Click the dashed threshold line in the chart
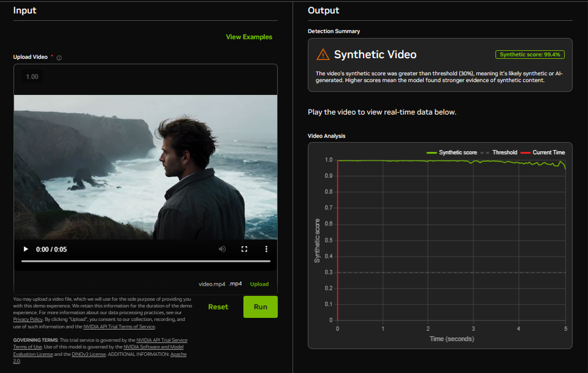 coord(452,273)
